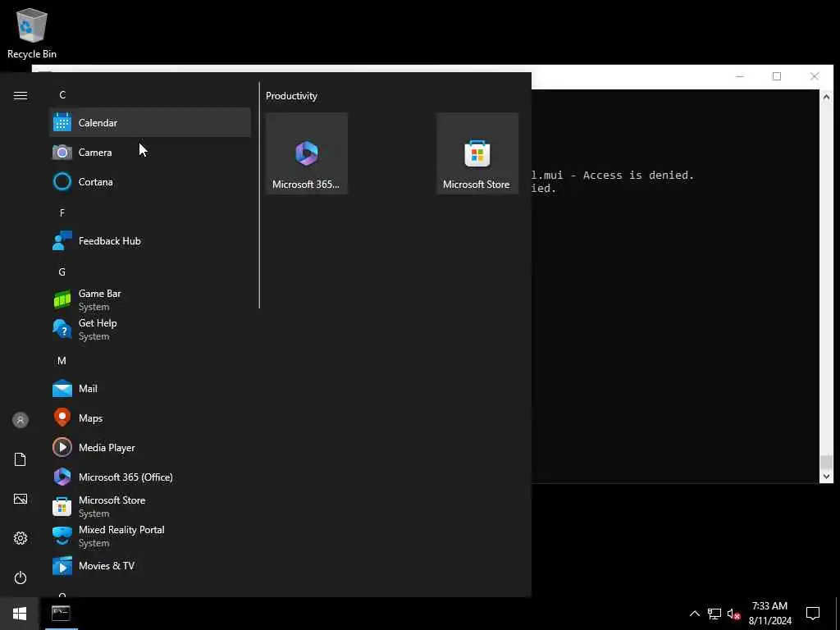Click the muted volume tray icon
The height and width of the screenshot is (630, 840).
pyautogui.click(x=733, y=614)
